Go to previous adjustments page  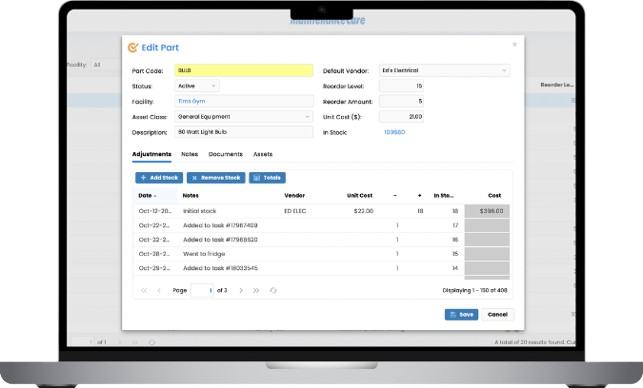pos(159,290)
